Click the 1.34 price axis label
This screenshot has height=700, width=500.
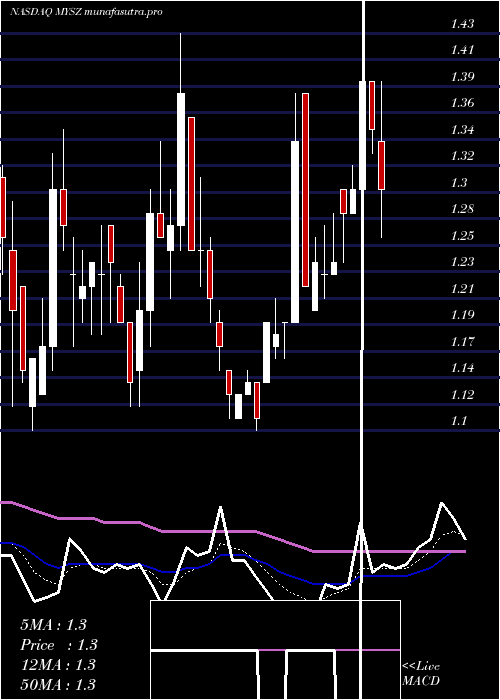point(462,130)
